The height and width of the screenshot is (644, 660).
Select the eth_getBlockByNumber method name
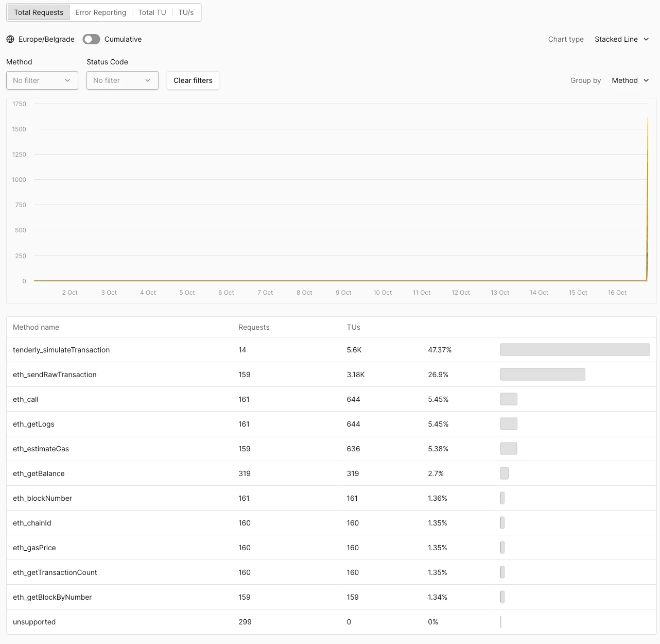point(52,597)
